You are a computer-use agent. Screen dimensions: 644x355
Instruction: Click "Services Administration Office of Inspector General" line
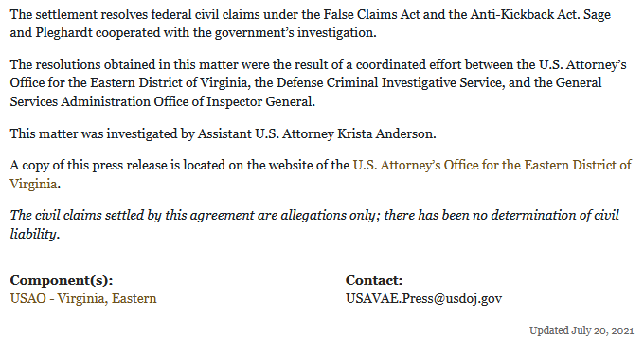[162, 101]
